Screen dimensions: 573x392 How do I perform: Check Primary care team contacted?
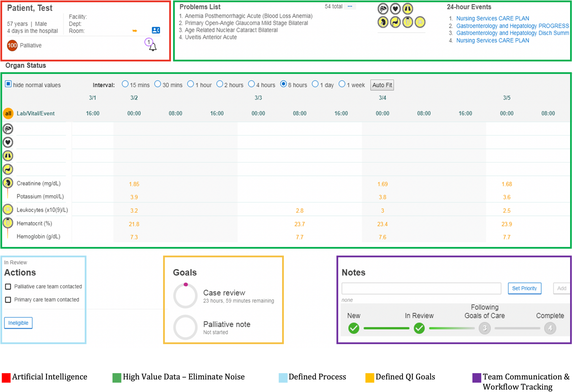pyautogui.click(x=8, y=300)
